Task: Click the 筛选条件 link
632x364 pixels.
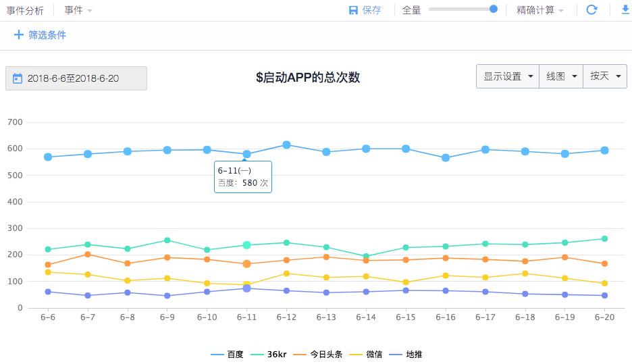Action: (x=47, y=35)
